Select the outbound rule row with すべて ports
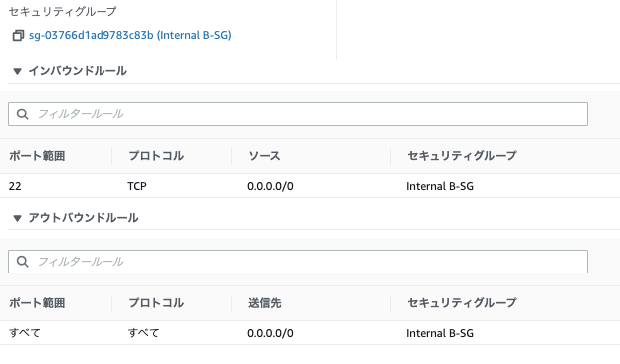 (310, 333)
